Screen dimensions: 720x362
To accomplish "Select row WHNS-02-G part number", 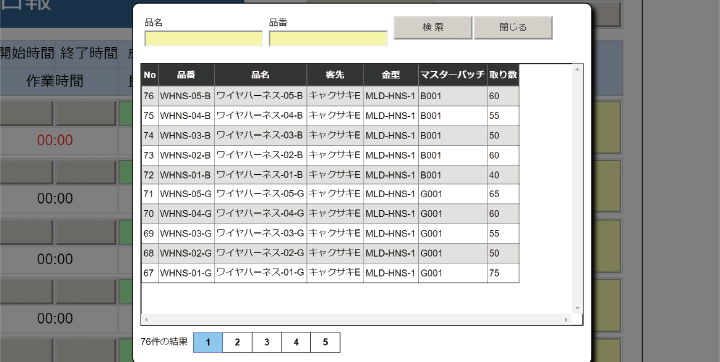I will (186, 254).
